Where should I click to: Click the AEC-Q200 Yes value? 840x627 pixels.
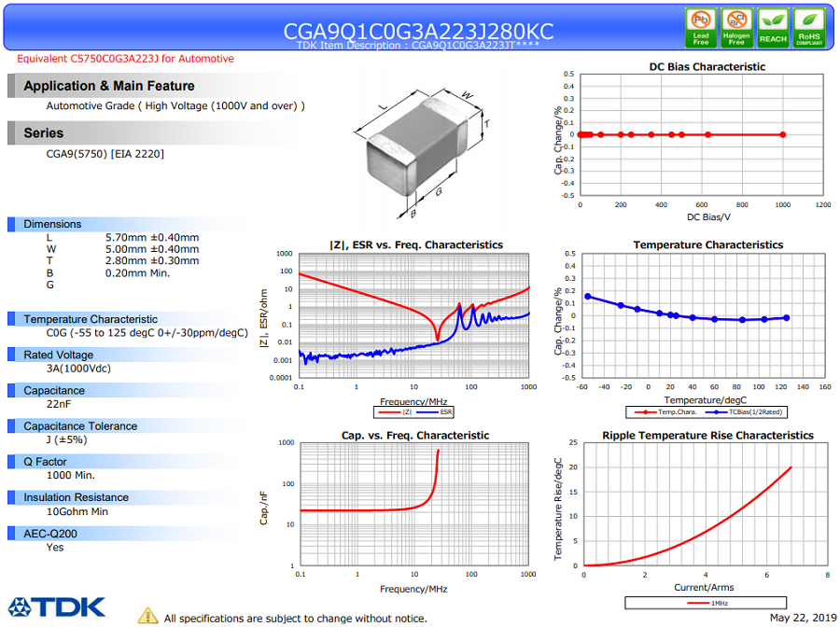coord(55,548)
